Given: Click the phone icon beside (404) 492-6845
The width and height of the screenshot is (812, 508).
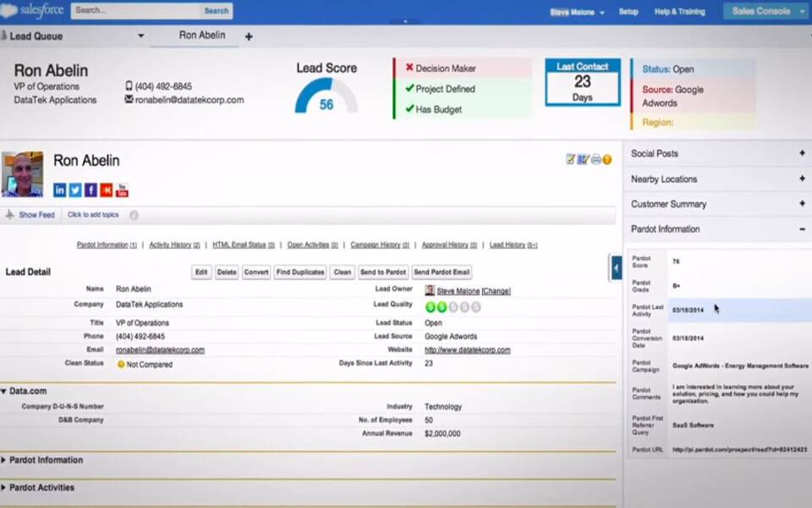Looking at the screenshot, I should tap(129, 86).
